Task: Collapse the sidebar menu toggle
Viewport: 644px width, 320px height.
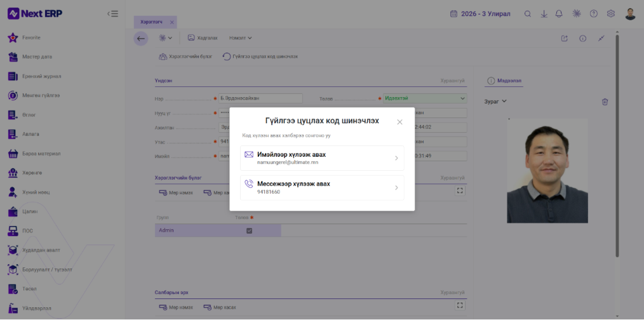Action: [112, 13]
